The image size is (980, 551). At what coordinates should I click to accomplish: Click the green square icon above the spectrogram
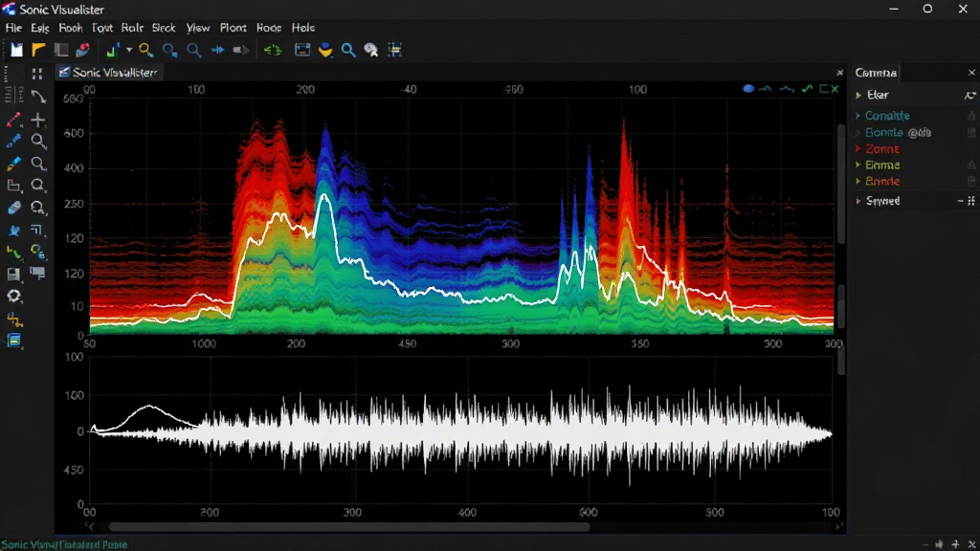(x=824, y=89)
